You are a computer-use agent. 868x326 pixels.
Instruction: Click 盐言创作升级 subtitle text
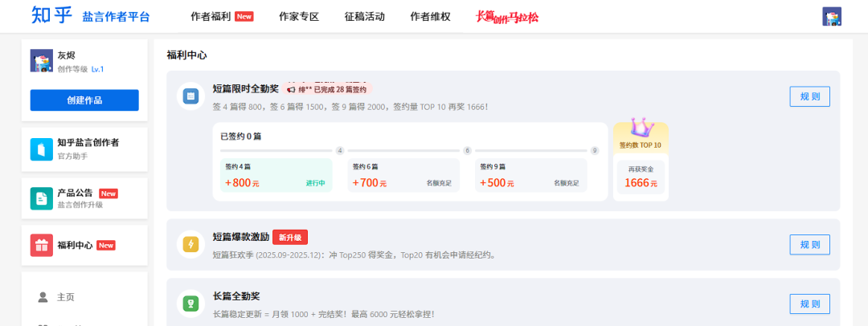pos(80,205)
